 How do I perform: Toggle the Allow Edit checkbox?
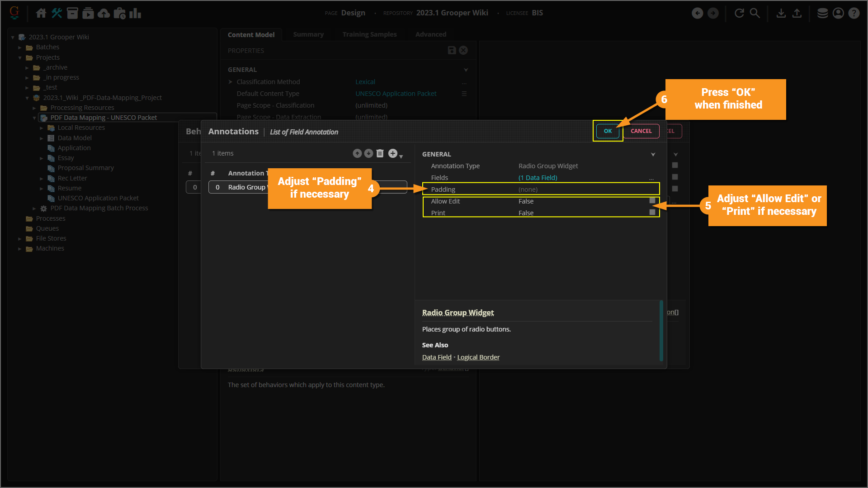pos(652,201)
